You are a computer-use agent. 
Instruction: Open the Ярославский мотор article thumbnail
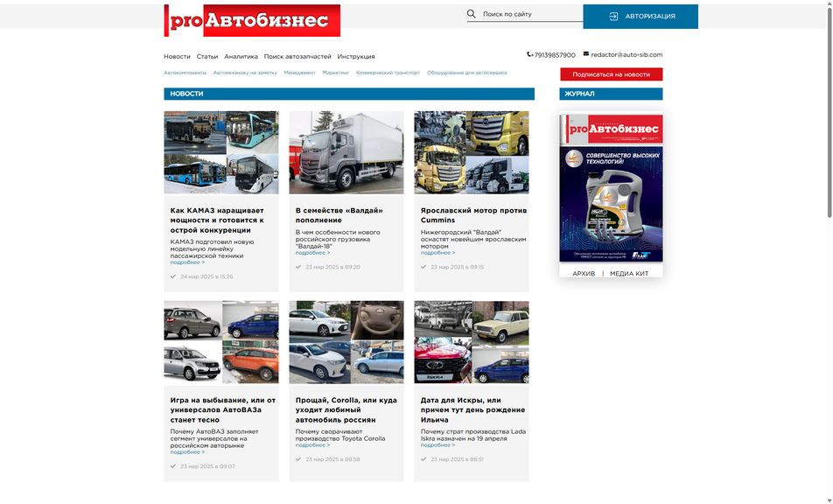tap(472, 152)
